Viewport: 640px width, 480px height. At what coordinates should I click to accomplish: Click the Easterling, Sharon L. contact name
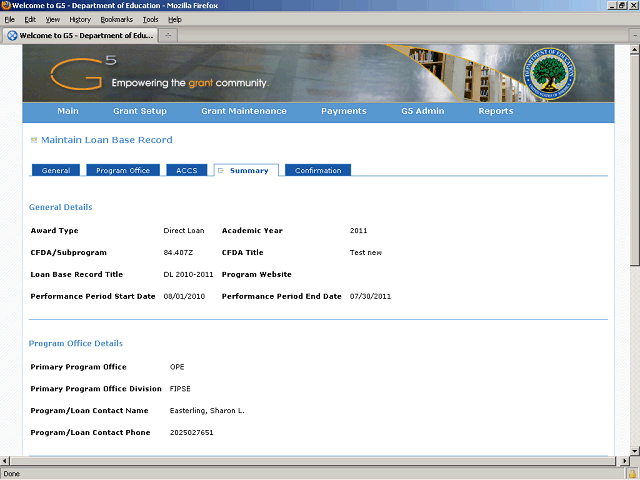(207, 411)
